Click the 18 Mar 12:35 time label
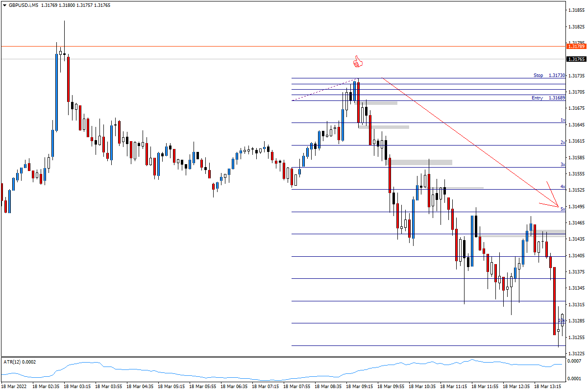The height and width of the screenshot is (392, 588). click(x=516, y=387)
